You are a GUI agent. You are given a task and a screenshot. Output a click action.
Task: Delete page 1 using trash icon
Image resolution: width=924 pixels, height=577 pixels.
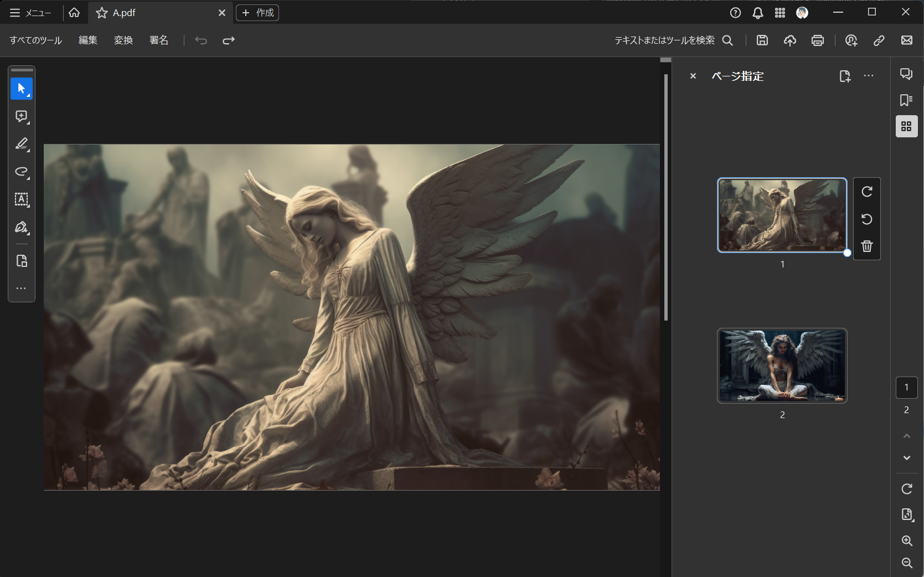[867, 246]
